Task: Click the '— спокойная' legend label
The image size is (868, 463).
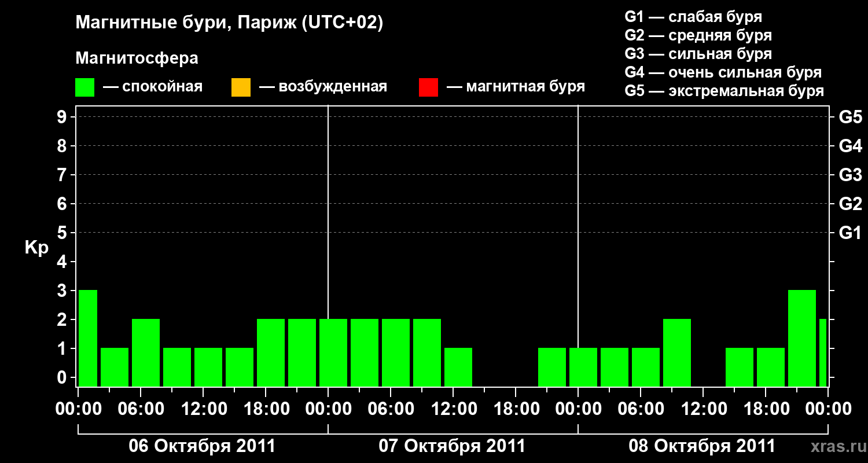Action: [x=153, y=87]
